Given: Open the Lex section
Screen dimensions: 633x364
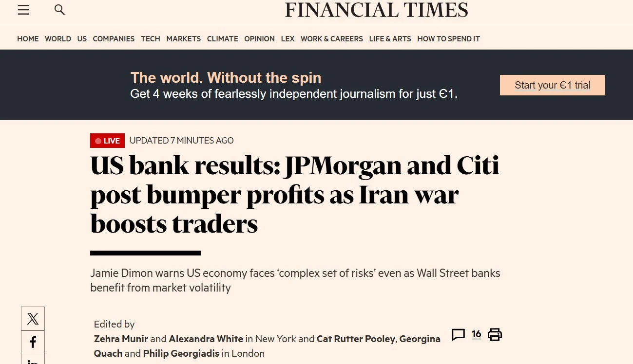Looking at the screenshot, I should pos(288,39).
